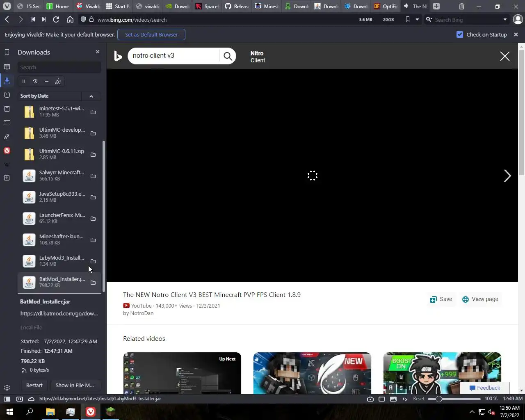Open Windows search from taskbar
Screen dimensions: 525x420
[x=30, y=412]
